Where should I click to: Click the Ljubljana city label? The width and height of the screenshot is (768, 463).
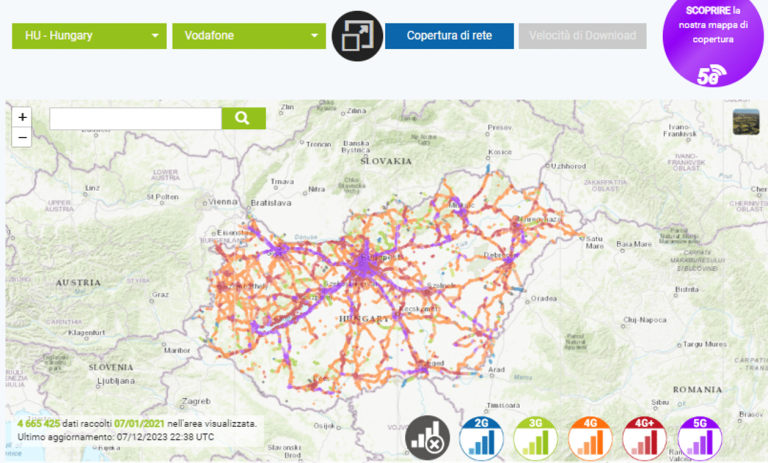click(x=116, y=381)
